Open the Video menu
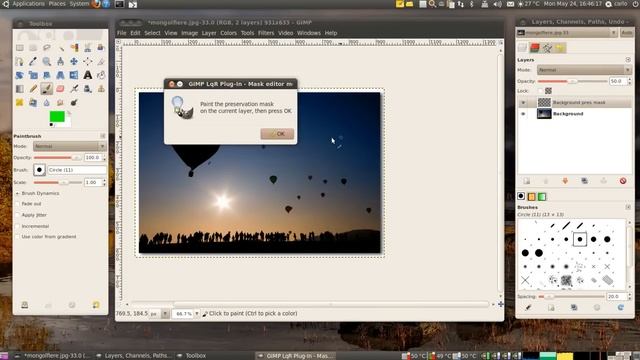The width and height of the screenshot is (640, 360). pyautogui.click(x=285, y=33)
